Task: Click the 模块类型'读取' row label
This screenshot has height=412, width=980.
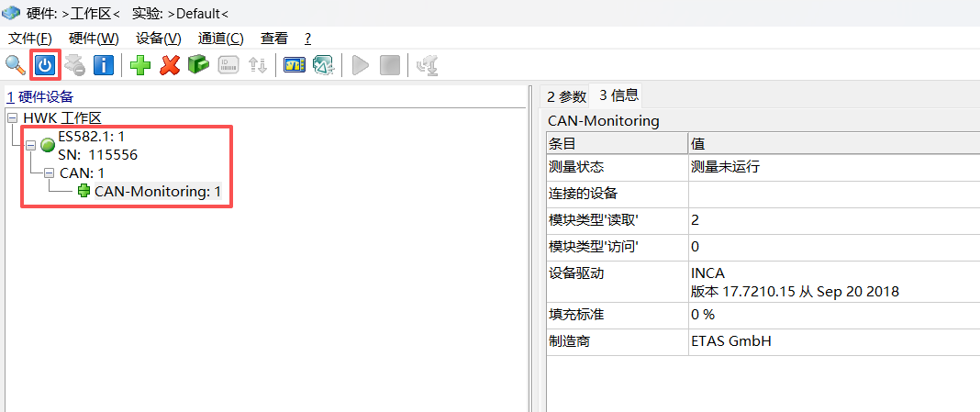Action: coord(593,220)
